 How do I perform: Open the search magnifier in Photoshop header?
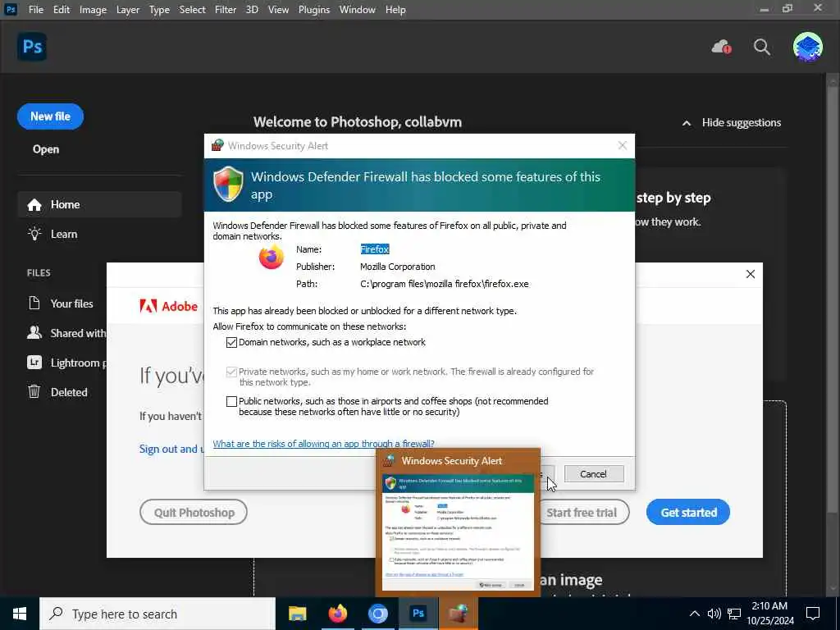click(x=762, y=47)
